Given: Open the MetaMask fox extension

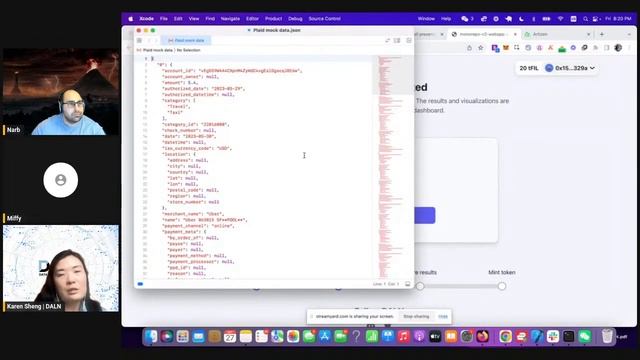Looking at the screenshot, I should point(506,48).
